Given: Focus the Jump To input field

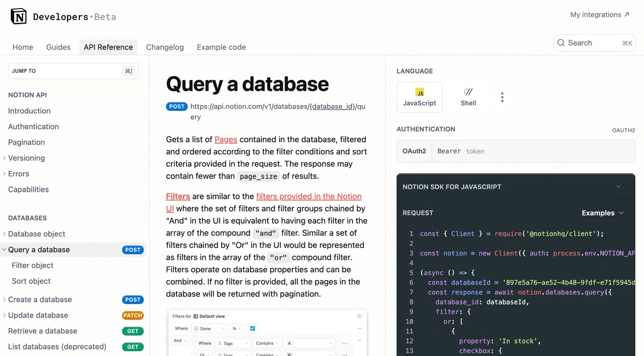Looking at the screenshot, I should coord(73,71).
